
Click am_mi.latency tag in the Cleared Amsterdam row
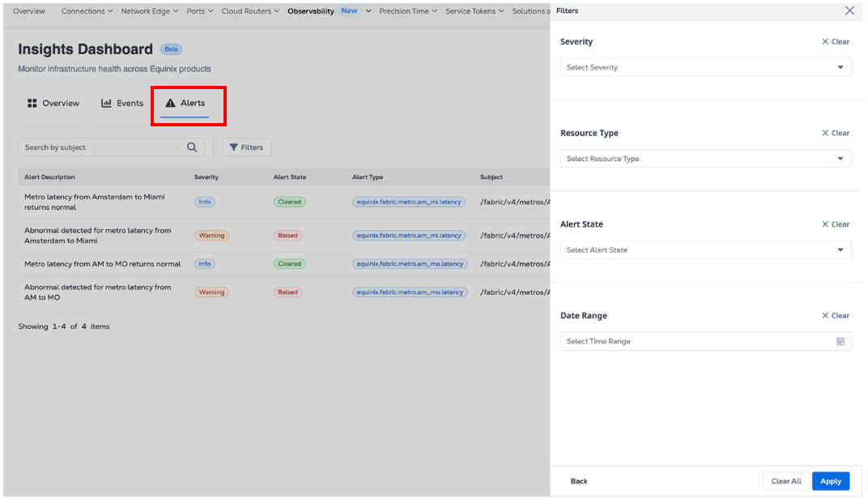point(409,202)
